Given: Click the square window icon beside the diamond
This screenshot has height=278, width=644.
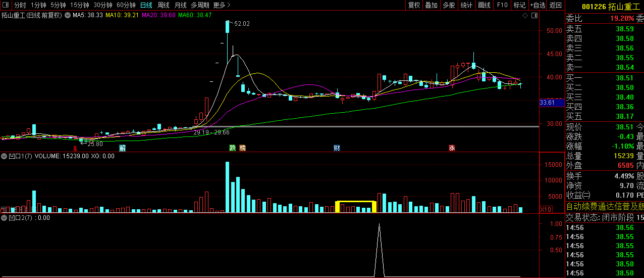Looking at the screenshot, I should pos(534,16).
